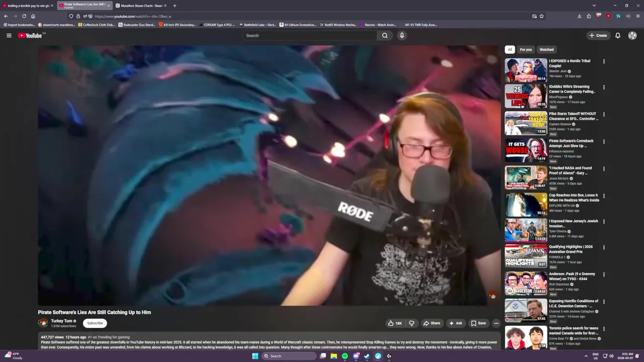Viewport: 644px width, 362px height.
Task: Open Pilot Starts Takeoff video thumbnail
Action: pos(526,123)
